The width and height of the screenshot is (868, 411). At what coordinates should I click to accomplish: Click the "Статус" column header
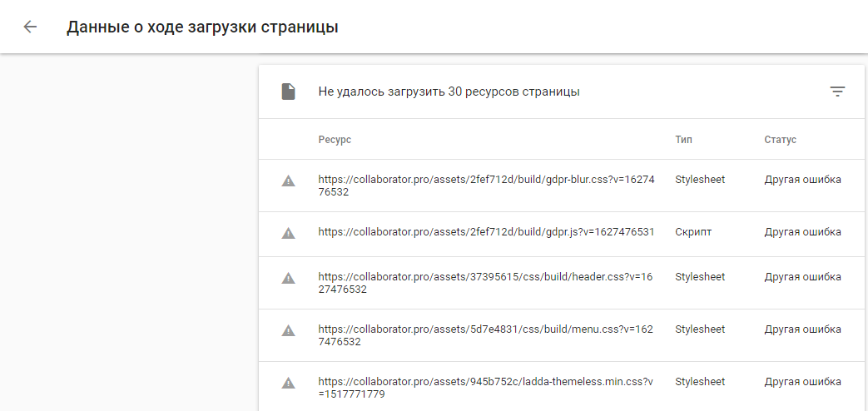pyautogui.click(x=780, y=140)
